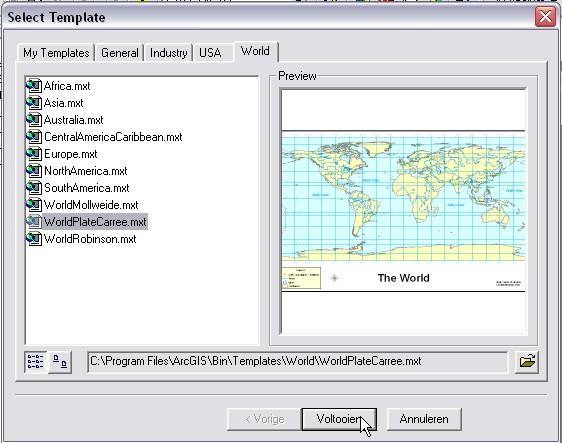Select Europe.mxt template name
562x443 pixels.
71,154
